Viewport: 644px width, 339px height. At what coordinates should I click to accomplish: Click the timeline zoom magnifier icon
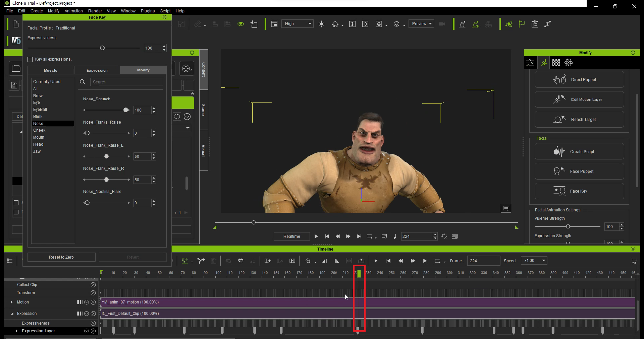[x=308, y=261]
